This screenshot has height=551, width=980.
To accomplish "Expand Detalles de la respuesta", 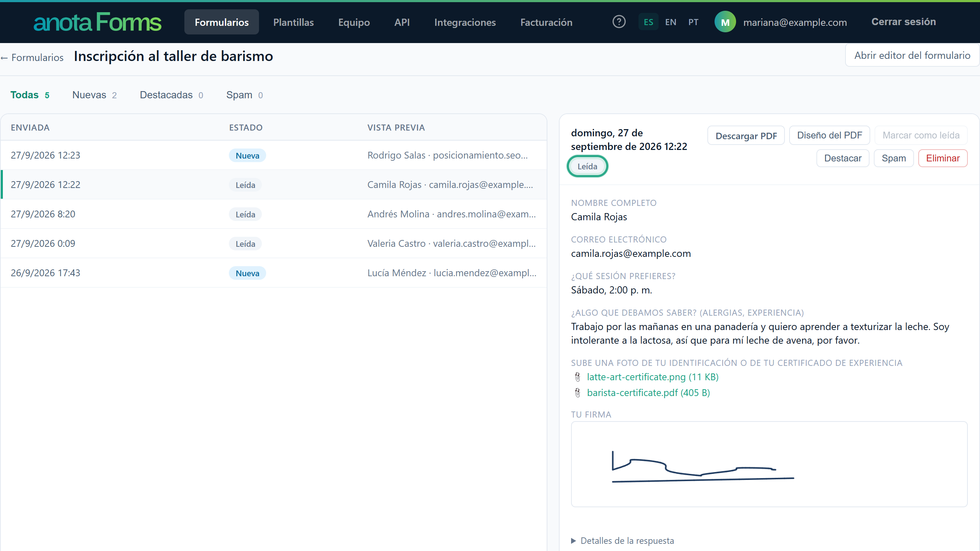I will pyautogui.click(x=622, y=541).
